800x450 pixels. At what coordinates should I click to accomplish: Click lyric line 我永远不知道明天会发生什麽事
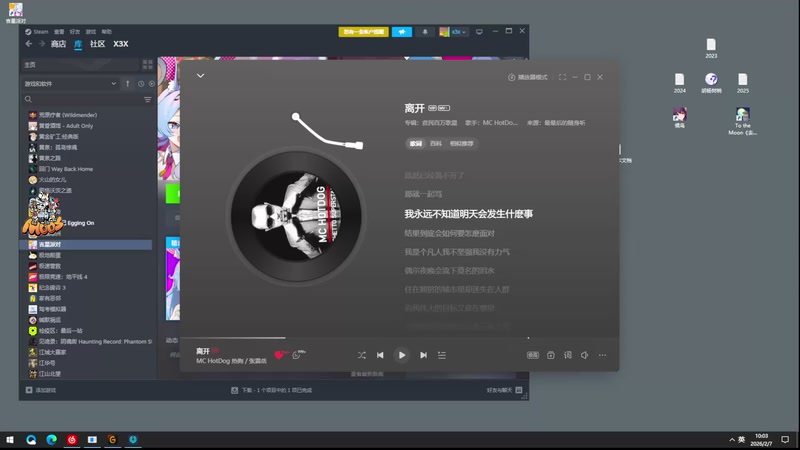click(x=468, y=214)
